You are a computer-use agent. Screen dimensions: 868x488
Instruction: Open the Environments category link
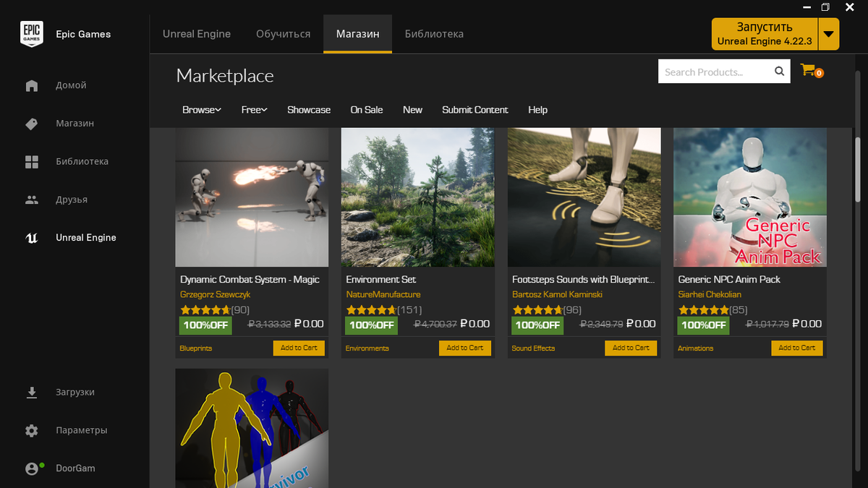367,348
